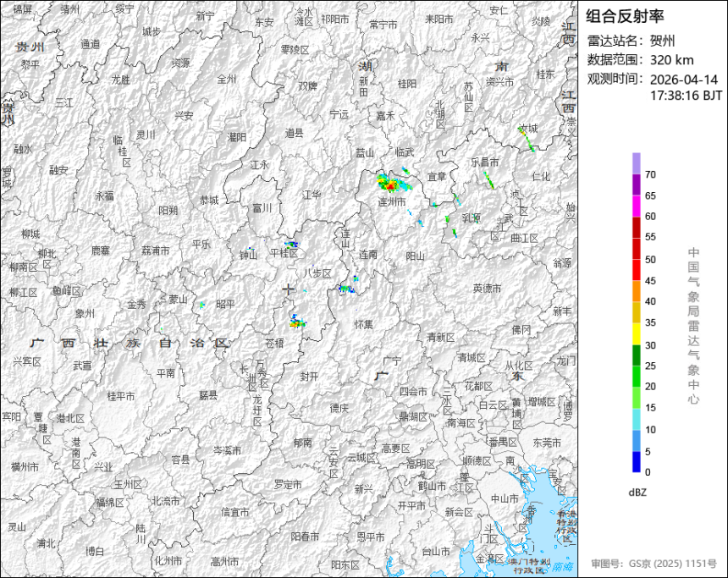The image size is (728, 578).
Task: Click the review number 'GS京 (2025) 1151号'
Action: pyautogui.click(x=673, y=564)
